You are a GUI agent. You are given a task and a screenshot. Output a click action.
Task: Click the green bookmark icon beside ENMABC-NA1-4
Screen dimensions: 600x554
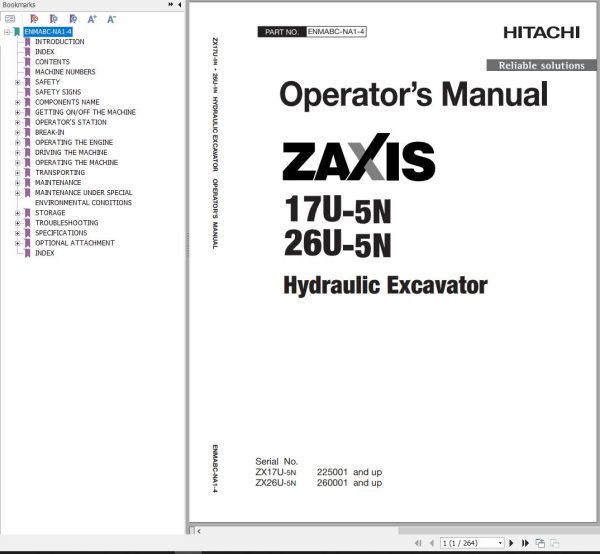pos(17,32)
